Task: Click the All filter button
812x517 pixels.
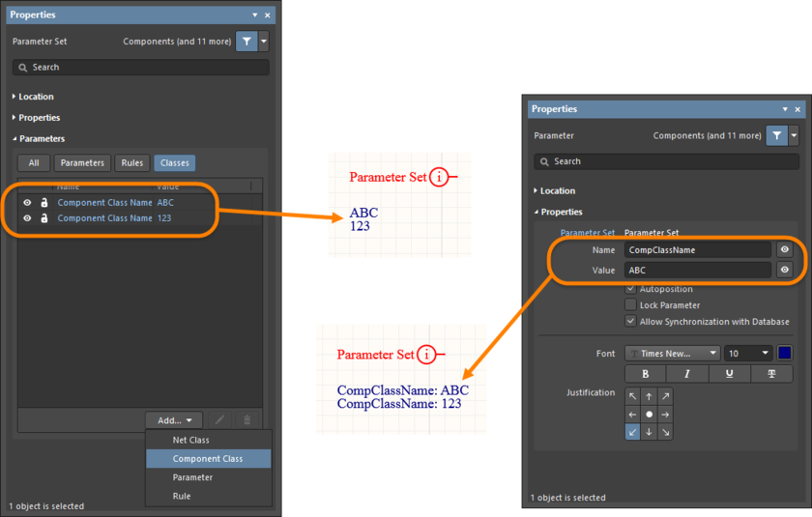Action: (x=34, y=163)
